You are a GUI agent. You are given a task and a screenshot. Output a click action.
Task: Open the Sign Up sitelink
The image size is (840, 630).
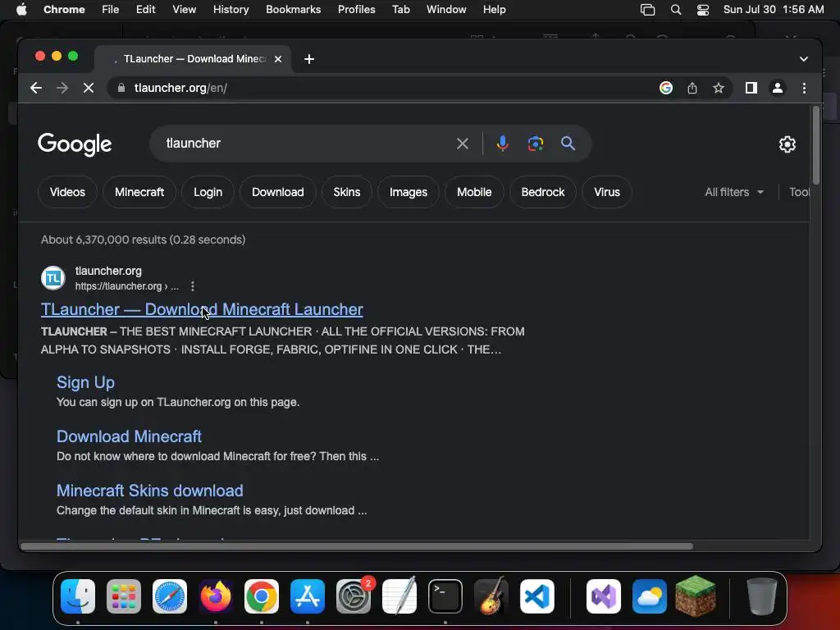pyautogui.click(x=85, y=382)
